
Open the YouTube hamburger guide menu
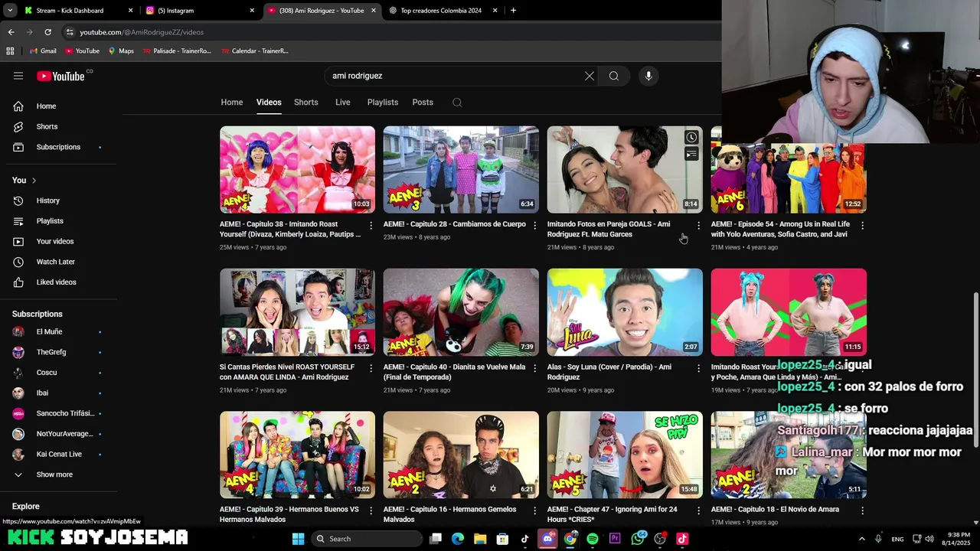pyautogui.click(x=18, y=76)
